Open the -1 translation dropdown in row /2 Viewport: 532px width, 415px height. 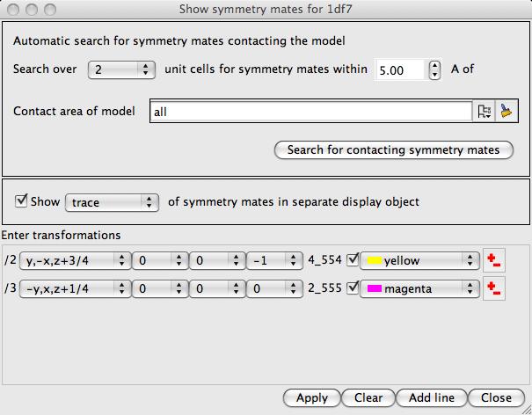[x=274, y=260]
